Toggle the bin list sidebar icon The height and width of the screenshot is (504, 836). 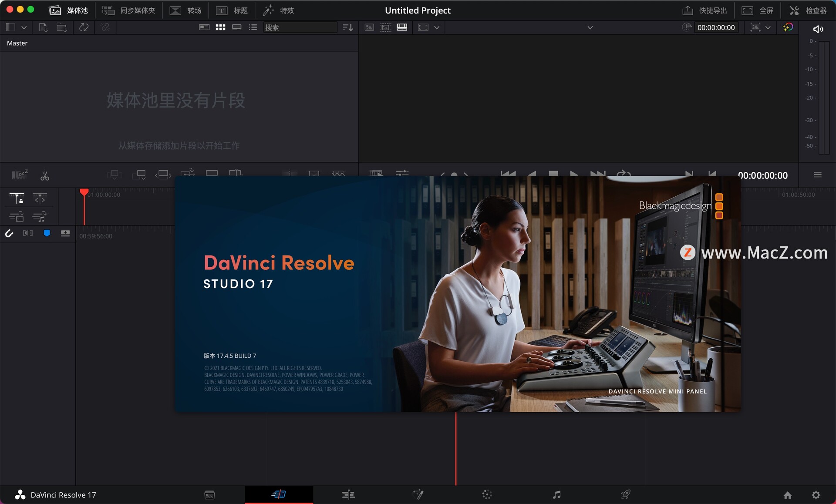10,27
